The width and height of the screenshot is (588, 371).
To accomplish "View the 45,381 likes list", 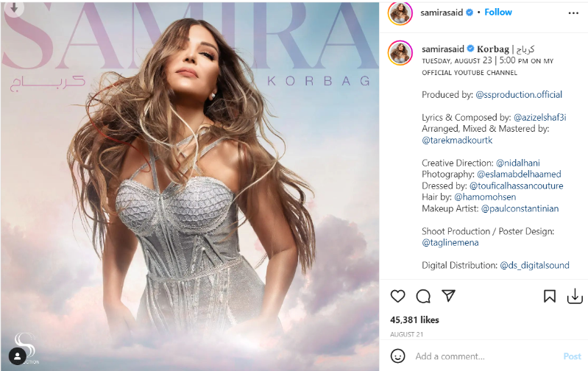I will (414, 320).
